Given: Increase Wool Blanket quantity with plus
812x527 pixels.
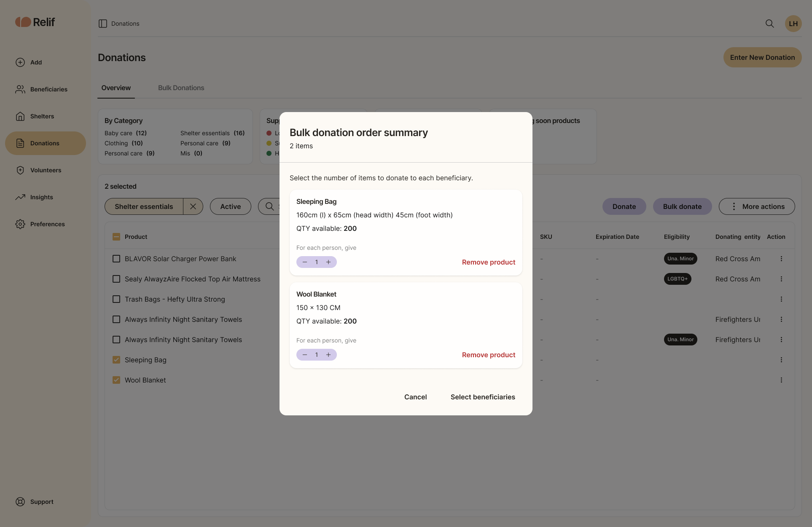Looking at the screenshot, I should pyautogui.click(x=328, y=355).
